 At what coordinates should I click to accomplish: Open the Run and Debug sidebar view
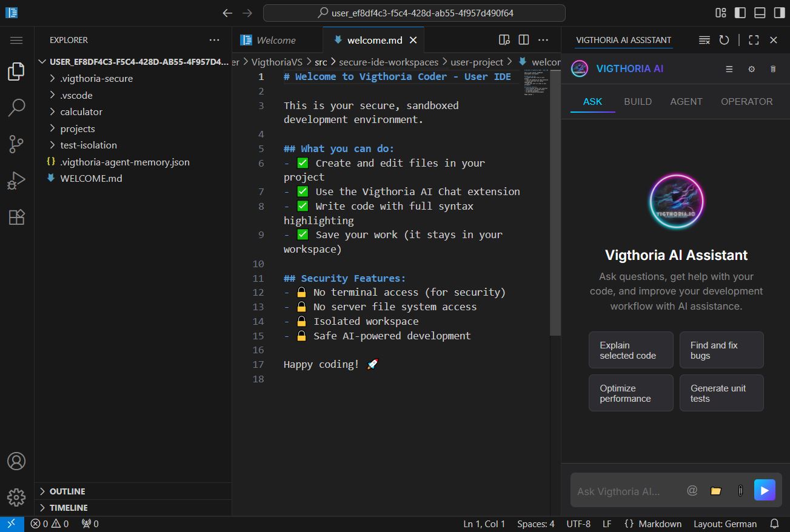coord(16,180)
